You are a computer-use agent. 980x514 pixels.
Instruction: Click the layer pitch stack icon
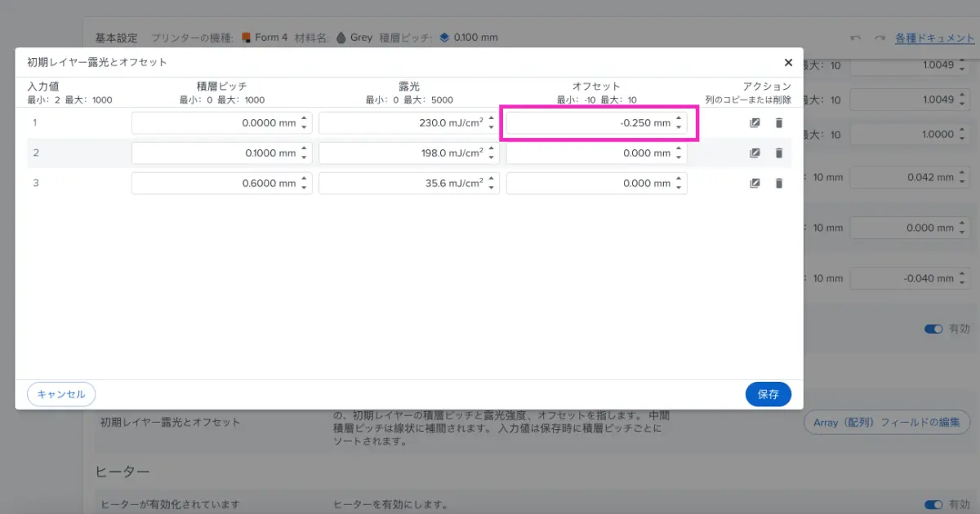(x=444, y=38)
